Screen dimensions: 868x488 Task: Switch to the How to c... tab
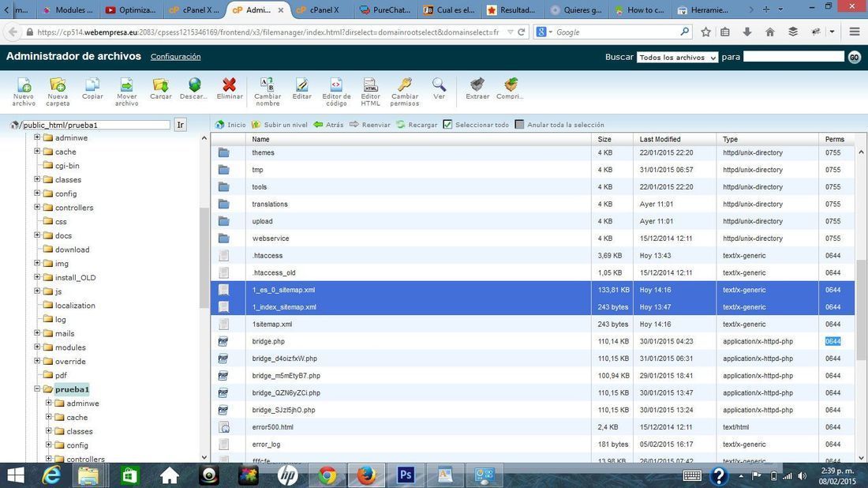[639, 9]
